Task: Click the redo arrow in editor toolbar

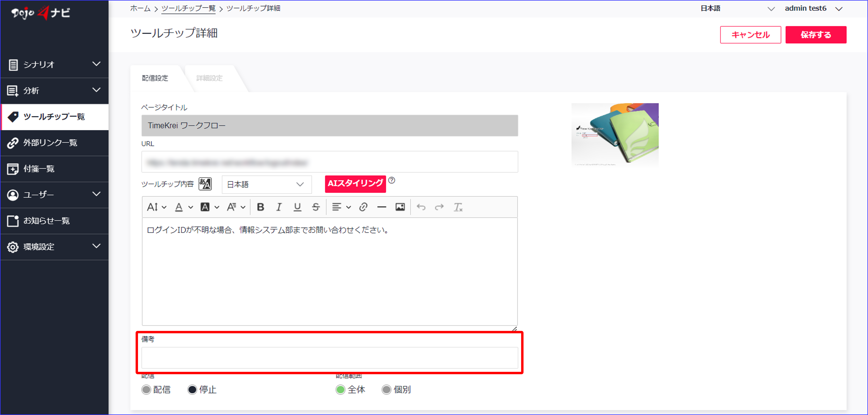Action: 439,207
